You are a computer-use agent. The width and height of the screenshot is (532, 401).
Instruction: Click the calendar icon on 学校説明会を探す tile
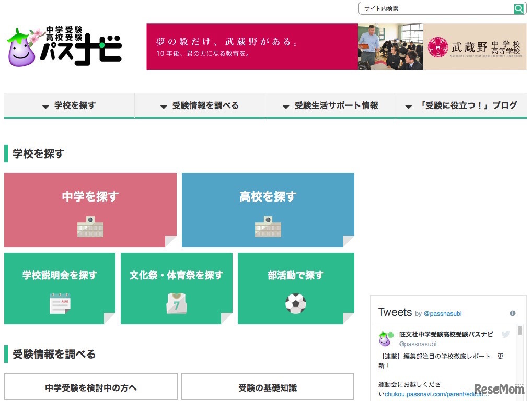click(x=60, y=303)
